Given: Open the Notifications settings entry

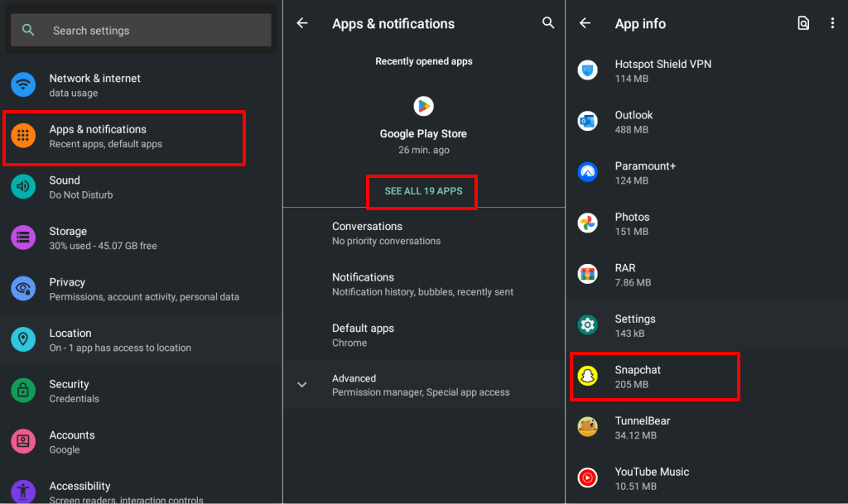Looking at the screenshot, I should click(363, 284).
